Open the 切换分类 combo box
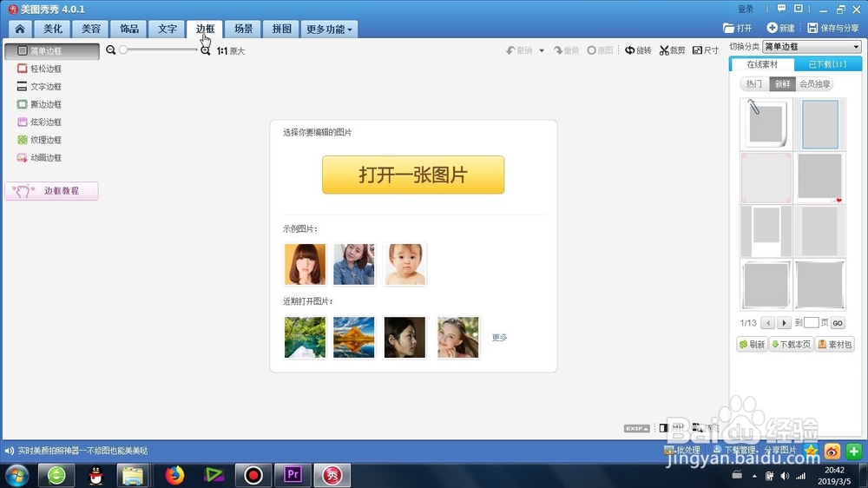868x488 pixels. (812, 47)
